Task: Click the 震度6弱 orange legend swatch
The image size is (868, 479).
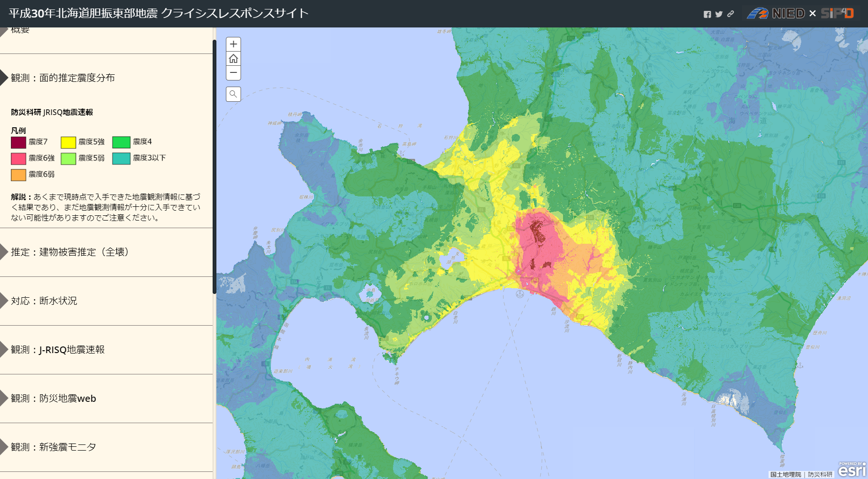Action: 18,175
